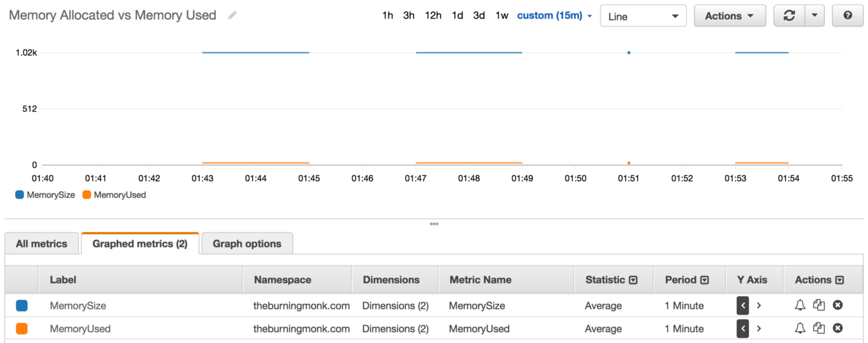Remove MemoryUsed metric with the X icon
Viewport: 868px width, 343px height.
coord(838,328)
